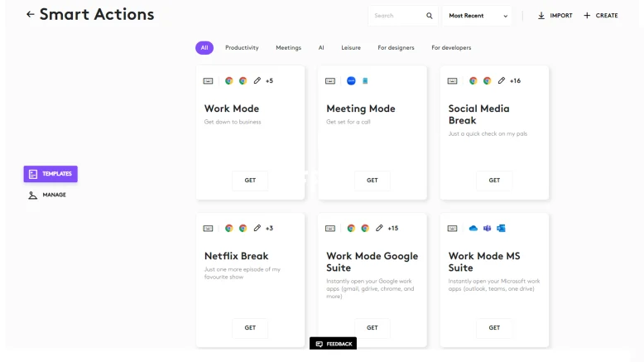Open the Most Recent sort dropdown
Viewport: 644px width, 362px height.
coord(478,16)
